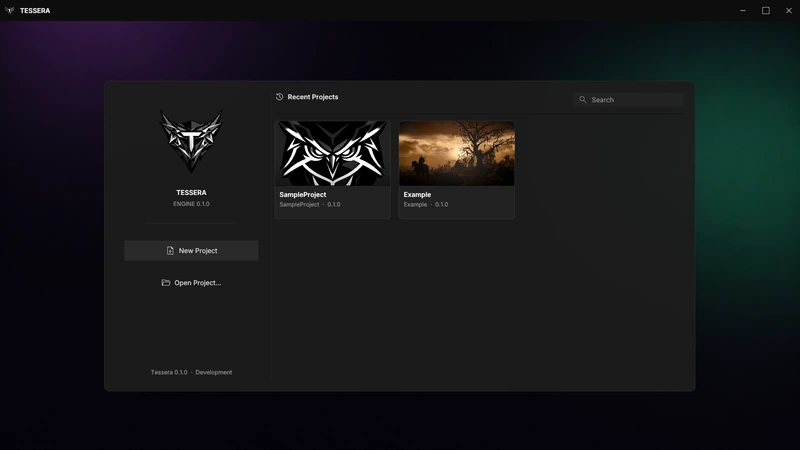The image size is (800, 450).
Task: Select the SampleProject title text
Action: [303, 194]
